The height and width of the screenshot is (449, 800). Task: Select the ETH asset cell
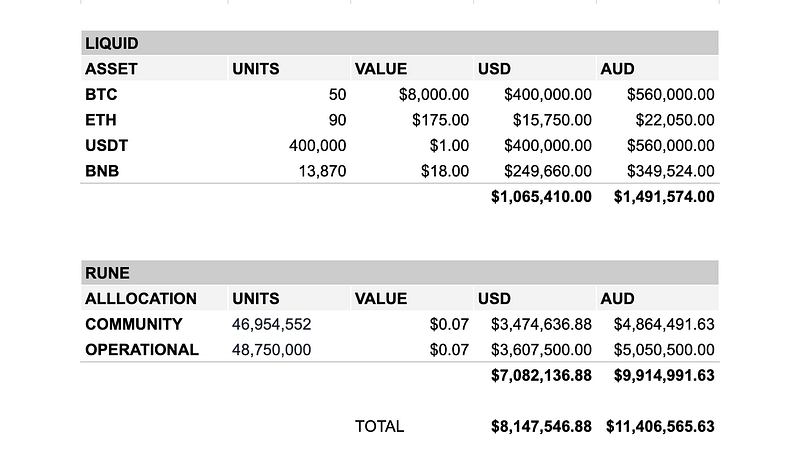pos(101,120)
